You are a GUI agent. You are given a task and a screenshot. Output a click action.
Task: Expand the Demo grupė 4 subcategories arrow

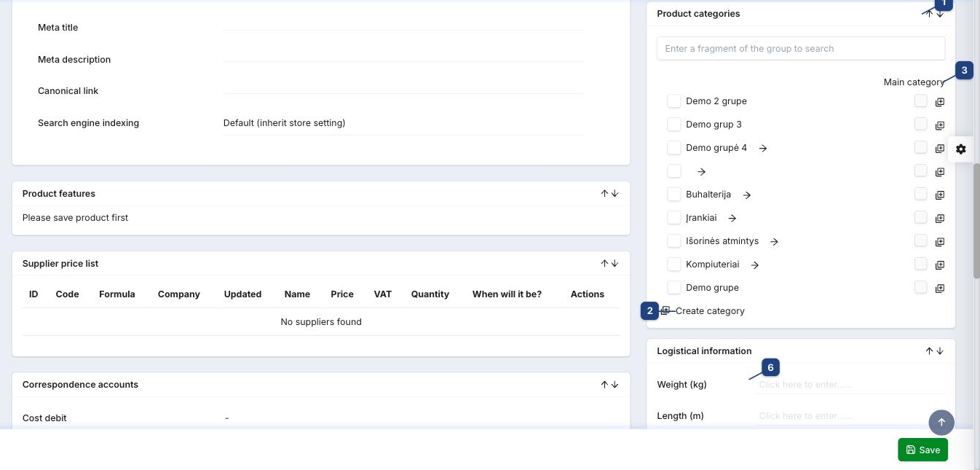point(763,148)
